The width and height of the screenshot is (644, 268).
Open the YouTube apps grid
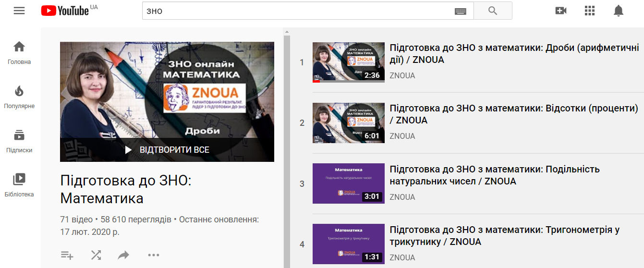(590, 11)
